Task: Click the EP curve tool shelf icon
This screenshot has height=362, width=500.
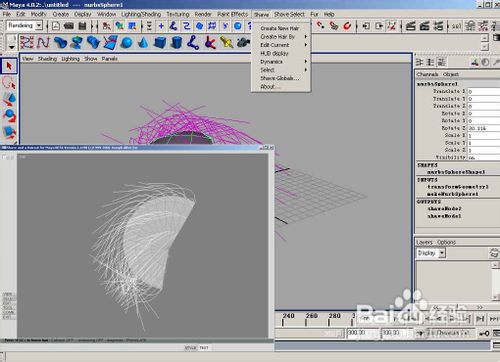Action: (x=43, y=43)
